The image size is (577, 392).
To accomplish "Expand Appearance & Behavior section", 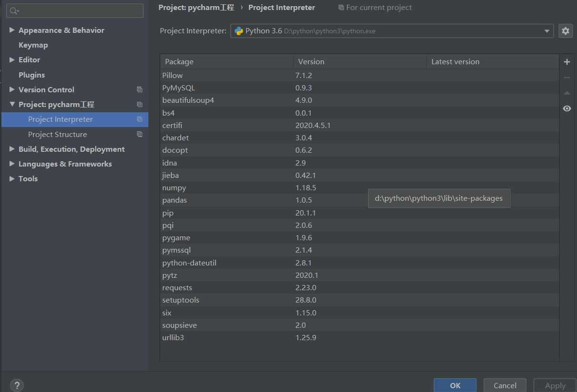I will click(x=12, y=30).
